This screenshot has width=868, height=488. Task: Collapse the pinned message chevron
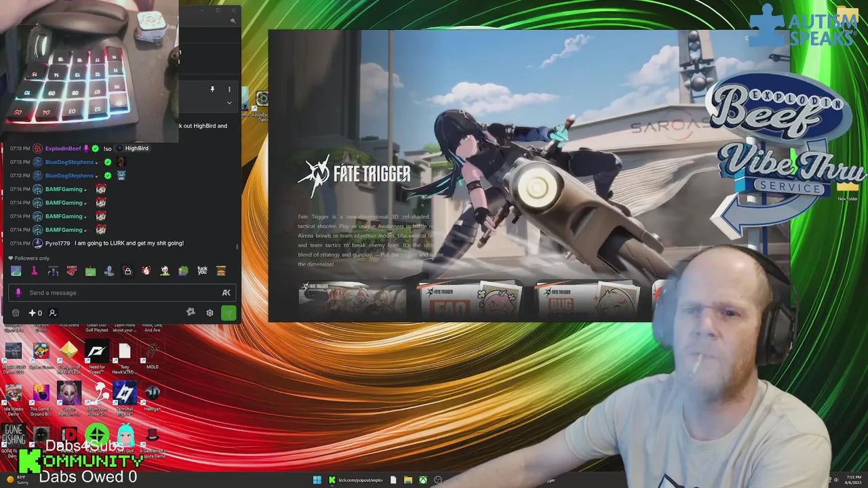coord(229,103)
